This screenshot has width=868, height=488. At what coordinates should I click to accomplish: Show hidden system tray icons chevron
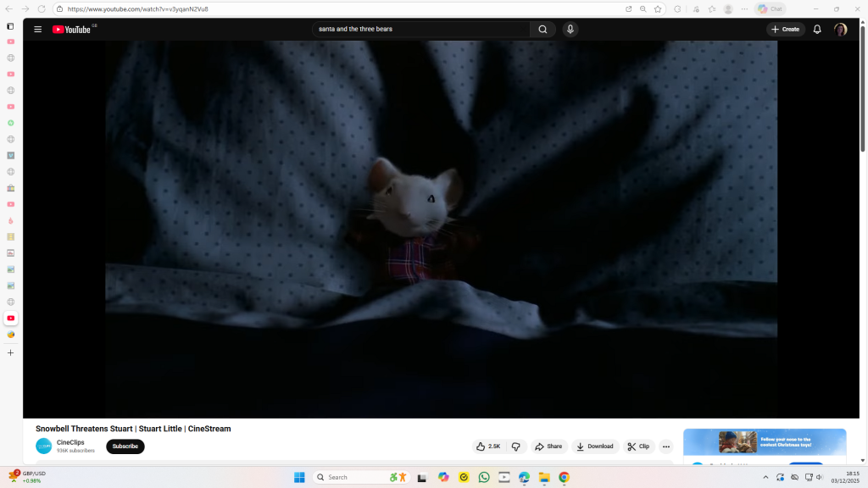pyautogui.click(x=766, y=477)
